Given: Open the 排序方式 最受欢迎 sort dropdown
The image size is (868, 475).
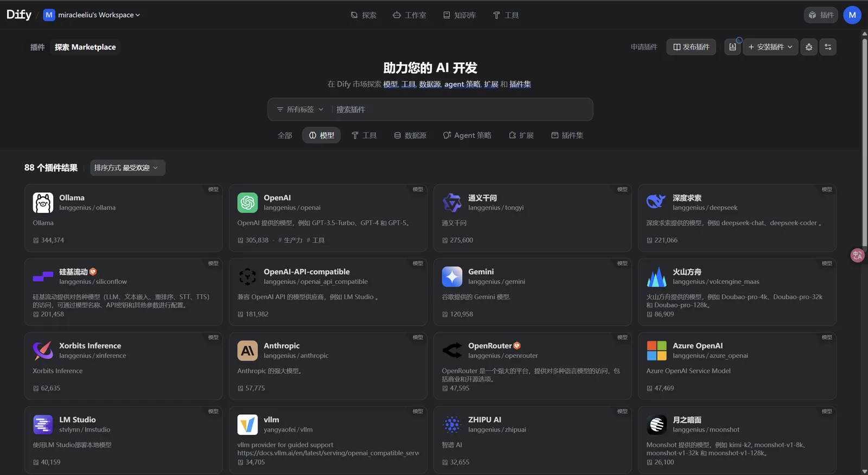Looking at the screenshot, I should pos(127,168).
